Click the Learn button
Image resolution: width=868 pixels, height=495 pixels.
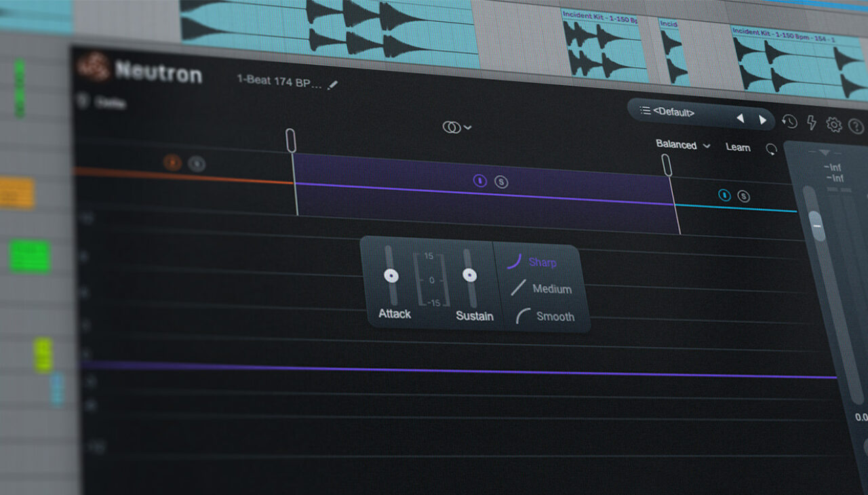[x=738, y=147]
